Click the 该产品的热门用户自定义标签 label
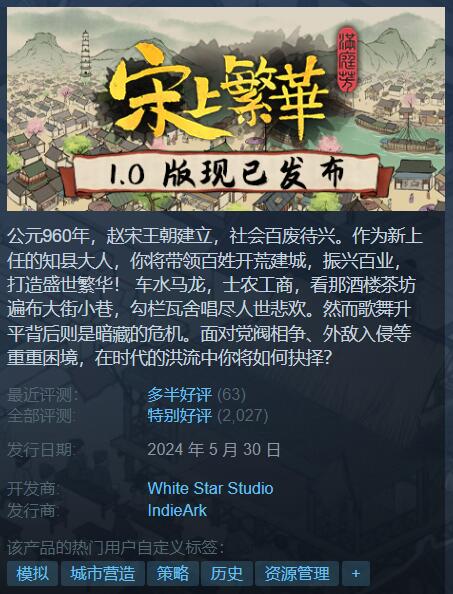The image size is (453, 594). tap(116, 548)
